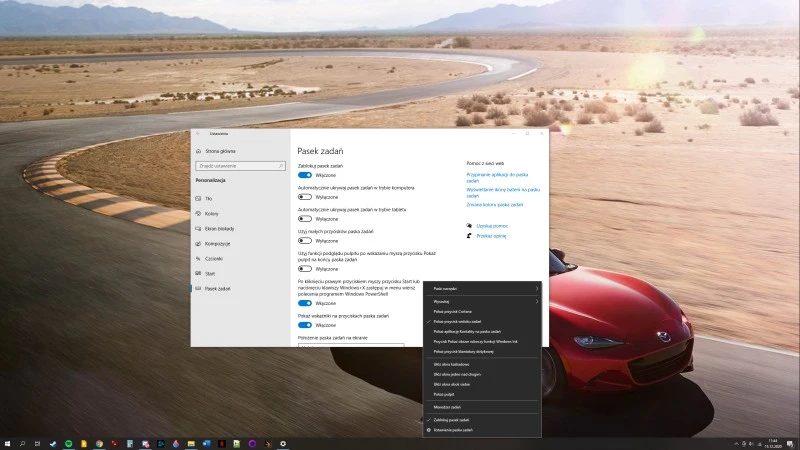Expand the Wyszukaj submenu

pos(482,302)
